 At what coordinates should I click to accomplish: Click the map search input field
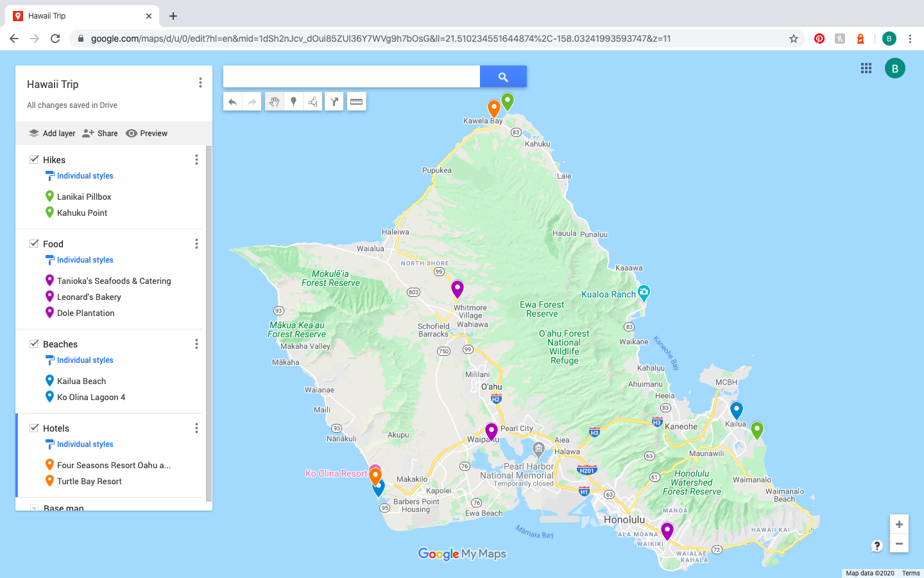352,76
